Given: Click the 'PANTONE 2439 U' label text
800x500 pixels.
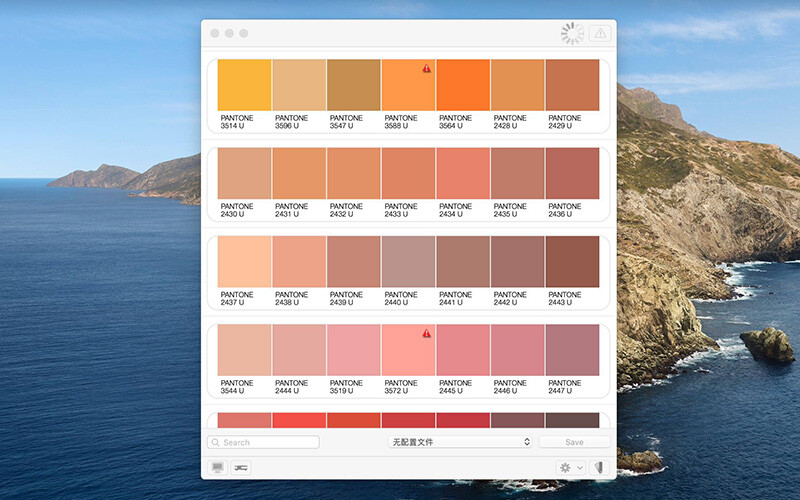Looking at the screenshot, I should coord(346,298).
